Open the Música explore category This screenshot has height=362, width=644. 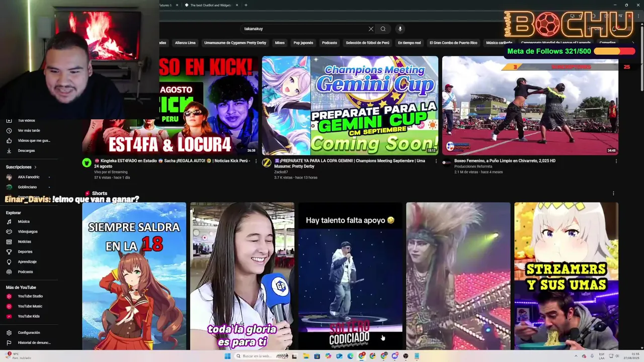click(x=24, y=222)
